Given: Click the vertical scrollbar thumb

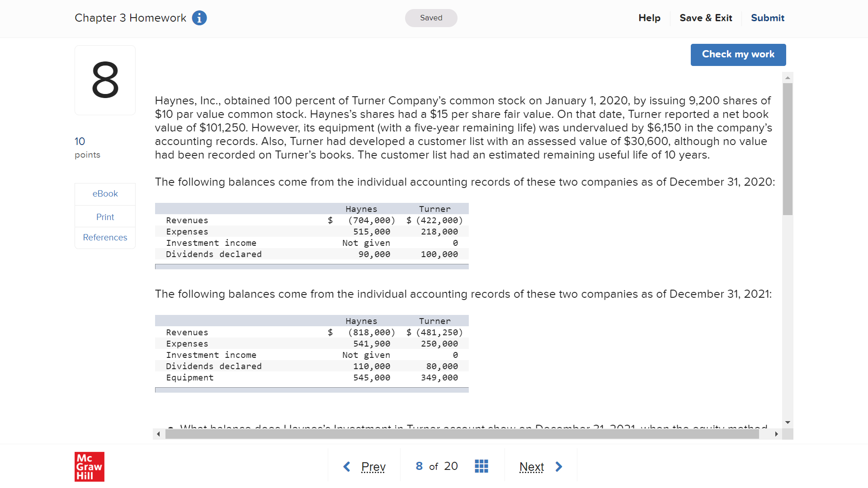Looking at the screenshot, I should point(788,149).
